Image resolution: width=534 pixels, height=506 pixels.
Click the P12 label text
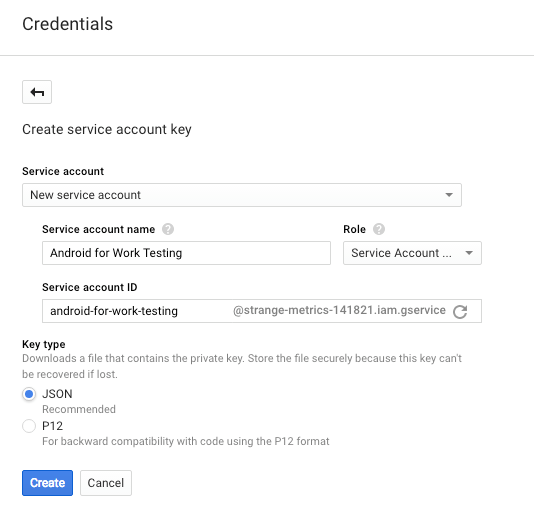52,426
